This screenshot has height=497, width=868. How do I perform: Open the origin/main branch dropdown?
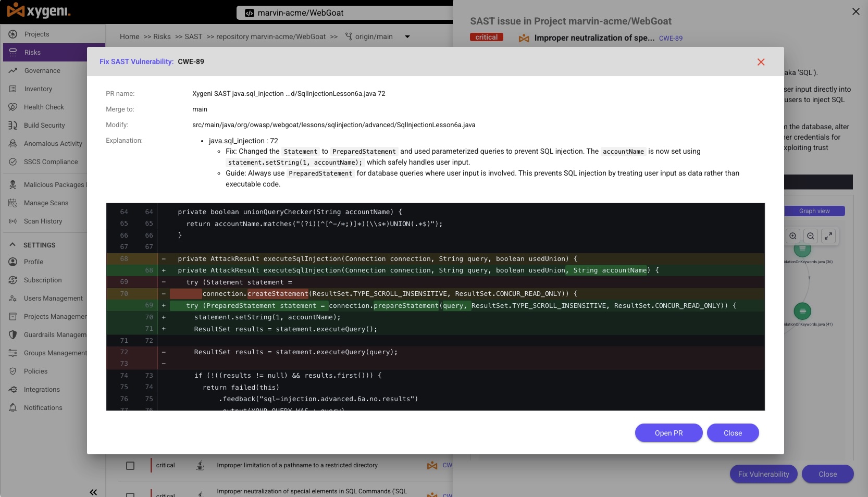(x=407, y=37)
